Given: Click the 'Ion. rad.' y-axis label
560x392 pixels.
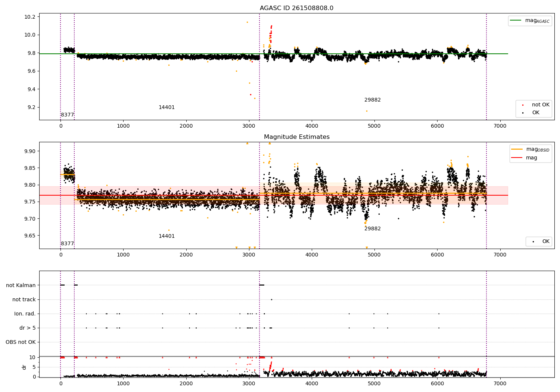Looking at the screenshot, I should pos(25,314).
